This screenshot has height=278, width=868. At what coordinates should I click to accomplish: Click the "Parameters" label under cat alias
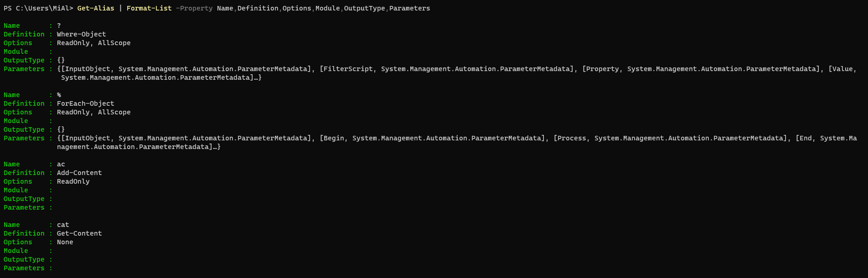tap(24, 268)
